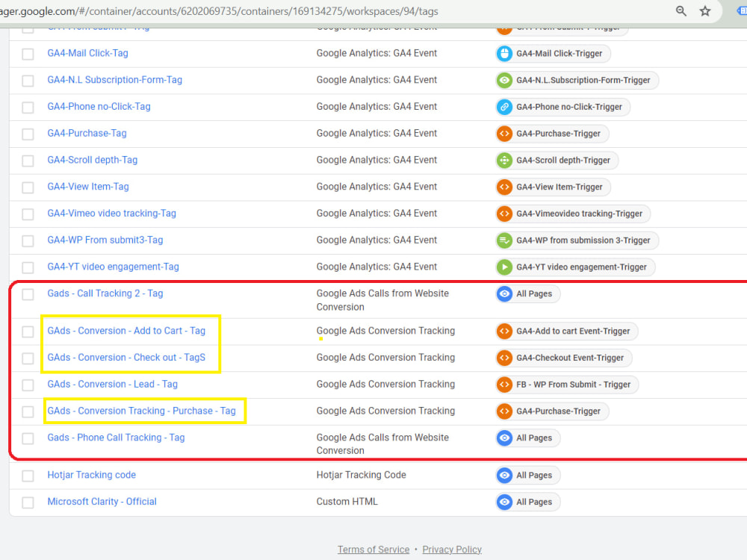Screen dimensions: 747x560
Task: Click the FB - WP From Submit trigger icon
Action: point(504,385)
